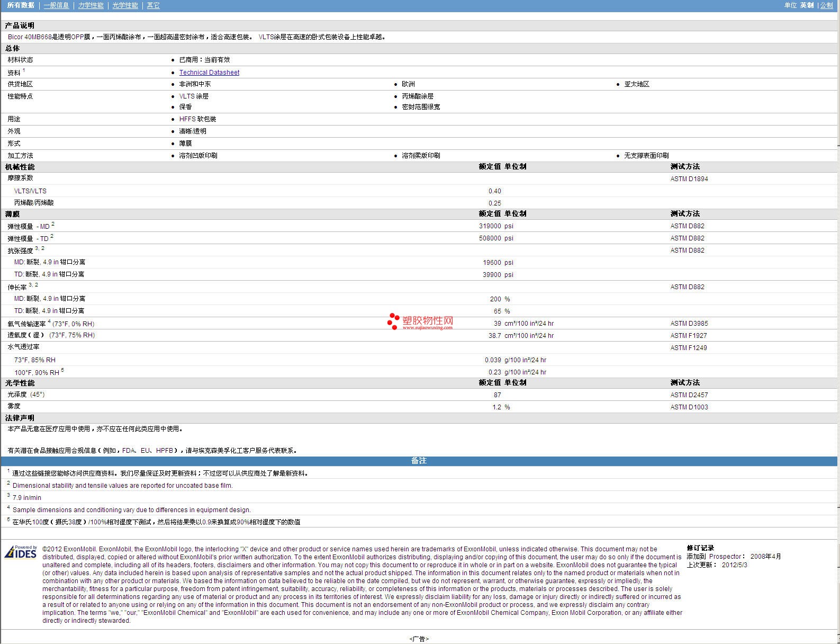Switch to the 光学性能 tab
Screen dimensions: 840x644
[x=125, y=5]
